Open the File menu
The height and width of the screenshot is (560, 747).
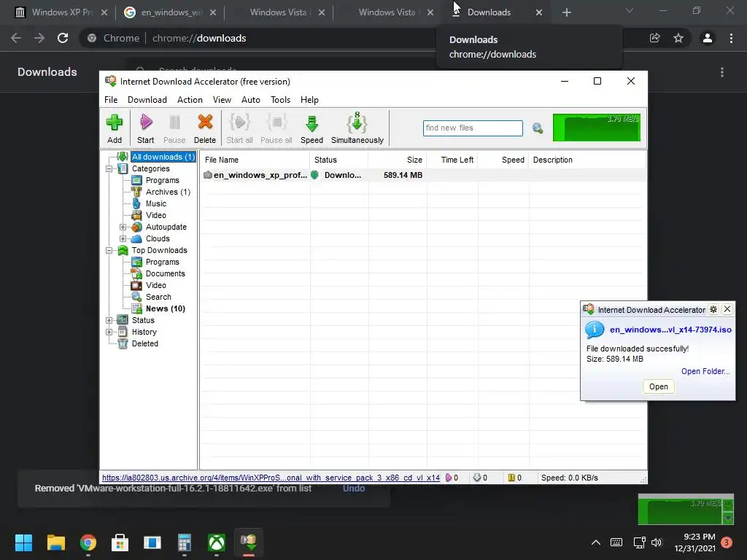pyautogui.click(x=111, y=99)
